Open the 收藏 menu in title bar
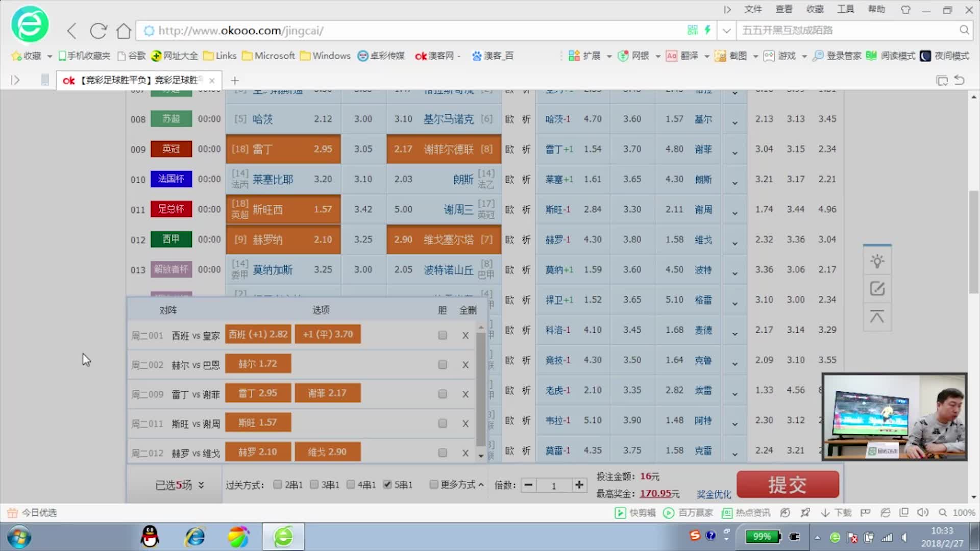 point(815,9)
